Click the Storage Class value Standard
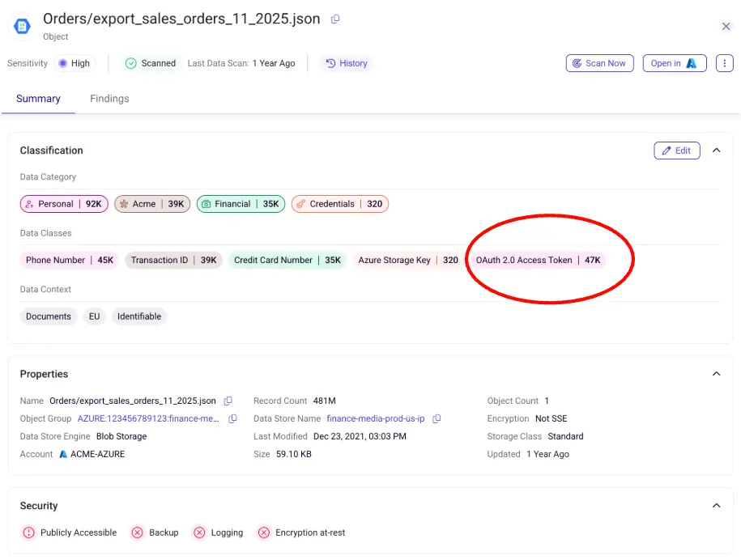Screen dimensions: 741x560 point(566,436)
